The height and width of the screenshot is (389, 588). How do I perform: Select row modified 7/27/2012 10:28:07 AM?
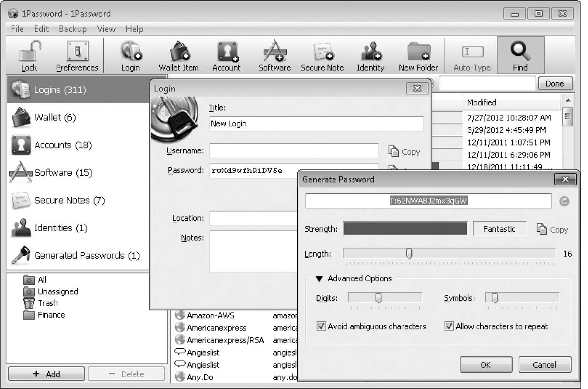509,118
